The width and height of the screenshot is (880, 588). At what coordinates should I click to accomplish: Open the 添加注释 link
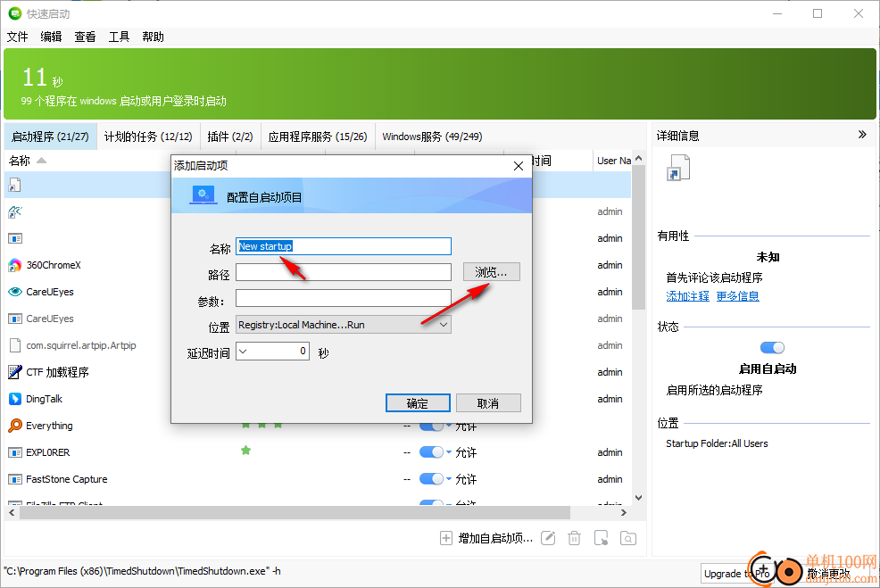click(x=687, y=296)
